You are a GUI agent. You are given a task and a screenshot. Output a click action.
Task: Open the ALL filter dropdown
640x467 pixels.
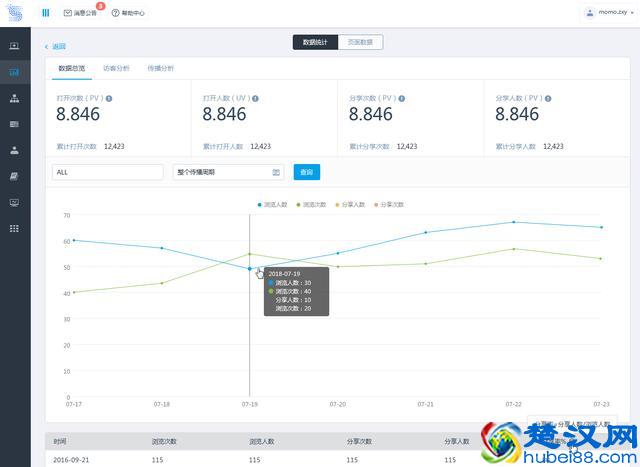tap(108, 172)
